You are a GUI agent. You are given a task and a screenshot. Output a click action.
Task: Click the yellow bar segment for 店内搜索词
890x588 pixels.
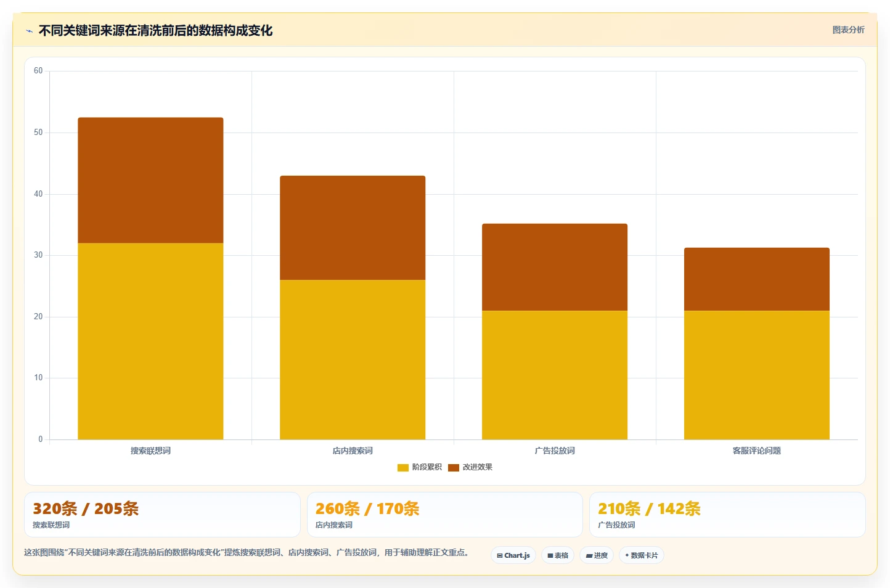[353, 359]
